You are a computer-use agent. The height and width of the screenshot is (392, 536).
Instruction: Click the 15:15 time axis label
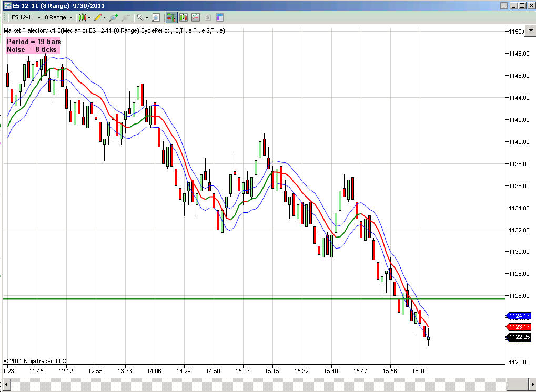pos(272,371)
